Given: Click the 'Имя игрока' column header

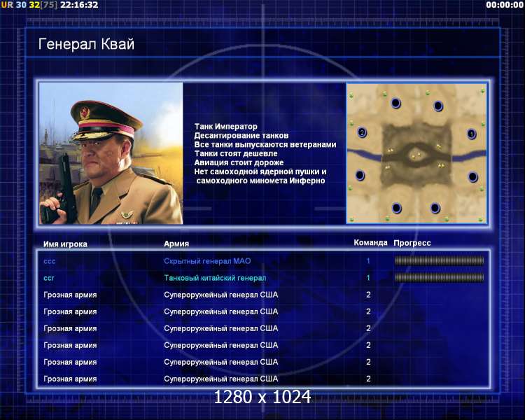Looking at the screenshot, I should (x=65, y=244).
